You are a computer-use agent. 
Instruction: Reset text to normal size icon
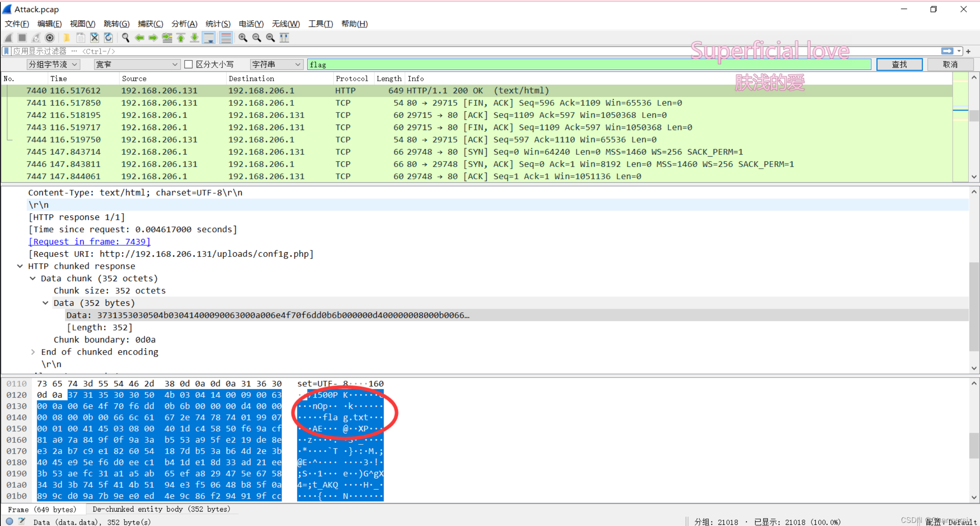(270, 38)
